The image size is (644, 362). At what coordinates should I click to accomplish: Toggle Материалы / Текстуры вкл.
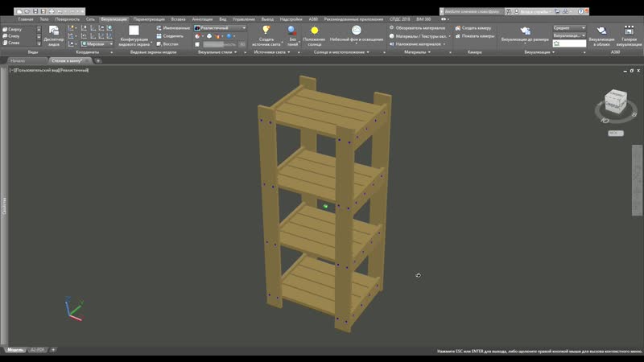[x=418, y=35]
